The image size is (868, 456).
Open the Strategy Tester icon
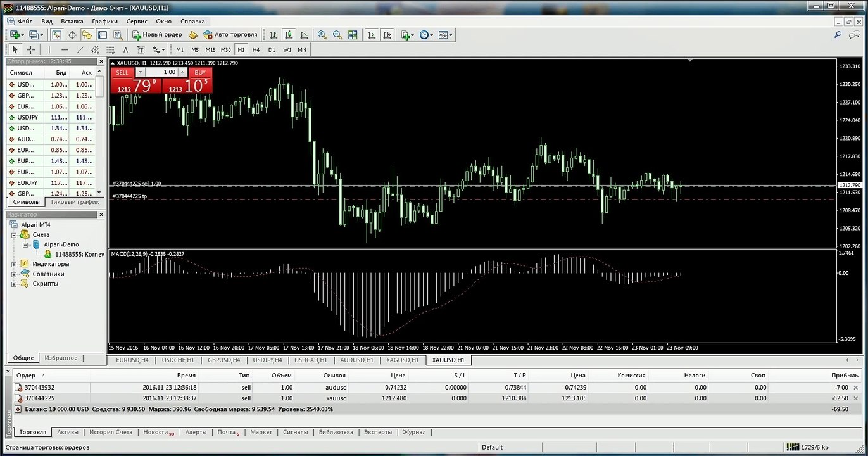point(117,35)
